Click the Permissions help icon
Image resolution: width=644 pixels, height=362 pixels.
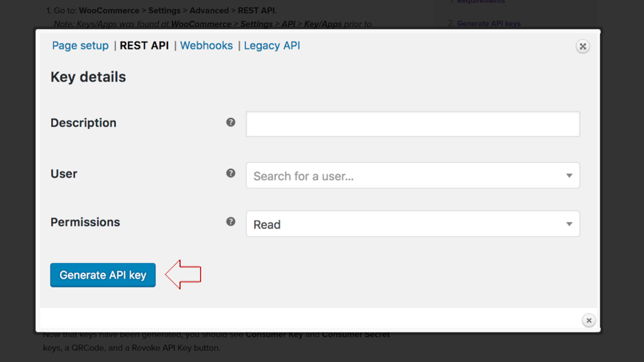[231, 222]
